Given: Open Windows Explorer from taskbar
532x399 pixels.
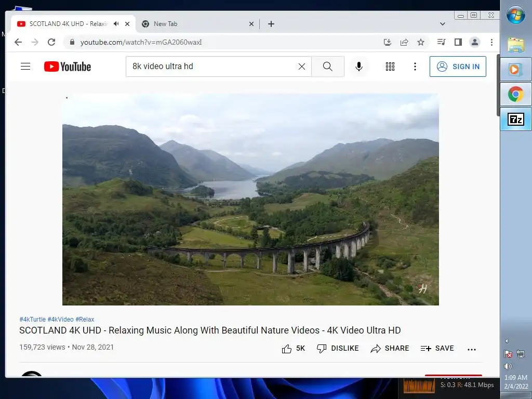Looking at the screenshot, I should pos(516,45).
